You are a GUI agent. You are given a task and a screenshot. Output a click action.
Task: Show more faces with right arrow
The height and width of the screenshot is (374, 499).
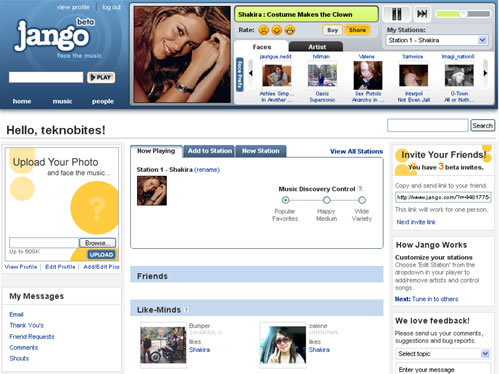[485, 73]
